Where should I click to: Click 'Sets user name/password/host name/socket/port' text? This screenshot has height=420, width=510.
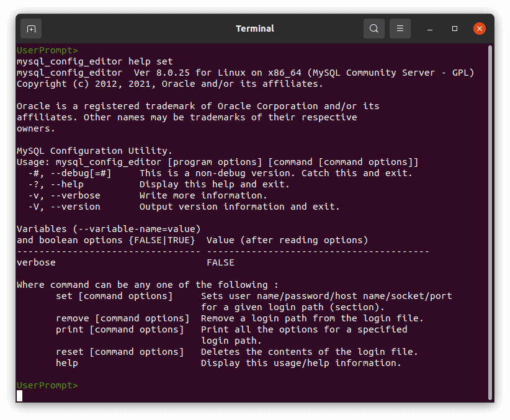pyautogui.click(x=326, y=296)
